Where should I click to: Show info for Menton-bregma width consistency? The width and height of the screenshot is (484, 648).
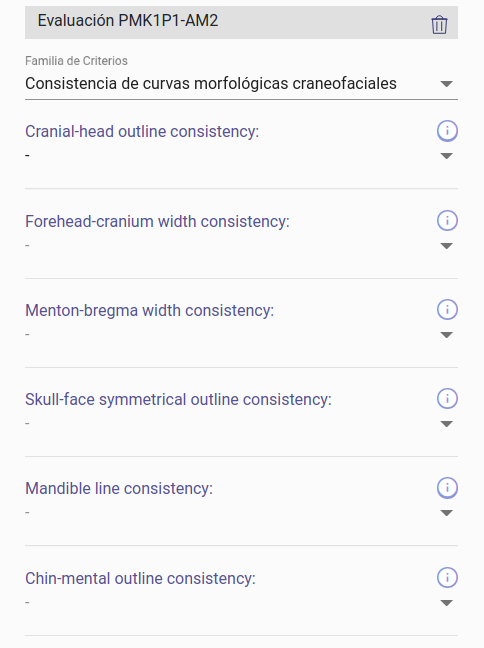(447, 310)
